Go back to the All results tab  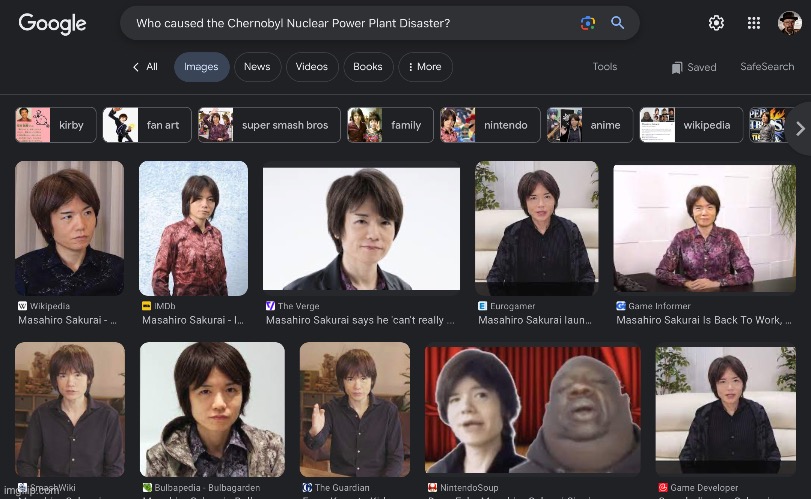coord(146,67)
